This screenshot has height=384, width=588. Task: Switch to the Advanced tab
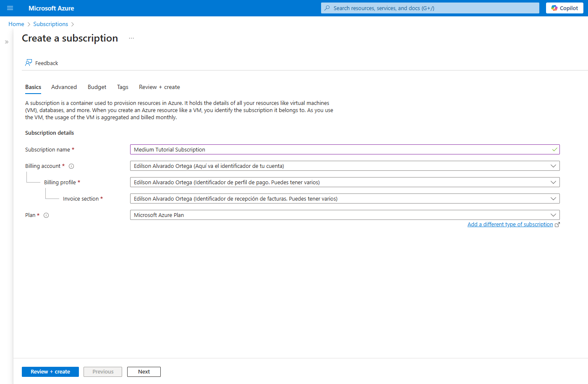[x=64, y=87]
